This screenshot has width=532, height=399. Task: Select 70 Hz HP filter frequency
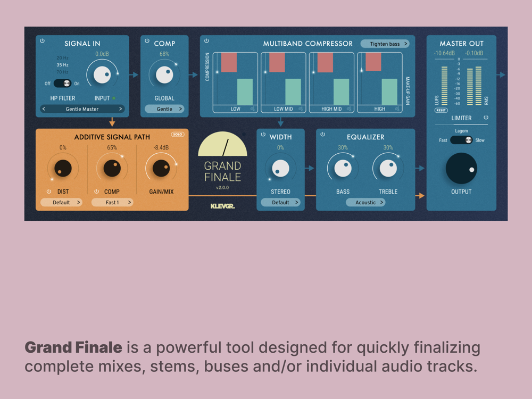[62, 72]
